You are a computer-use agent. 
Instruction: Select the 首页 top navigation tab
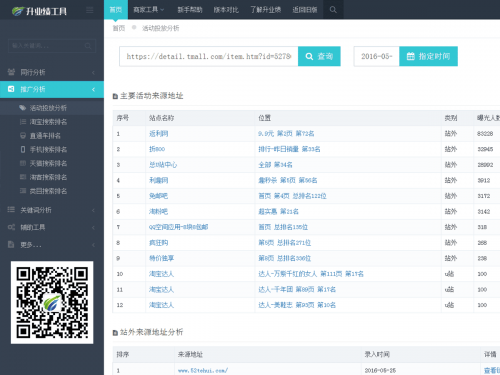point(116,10)
